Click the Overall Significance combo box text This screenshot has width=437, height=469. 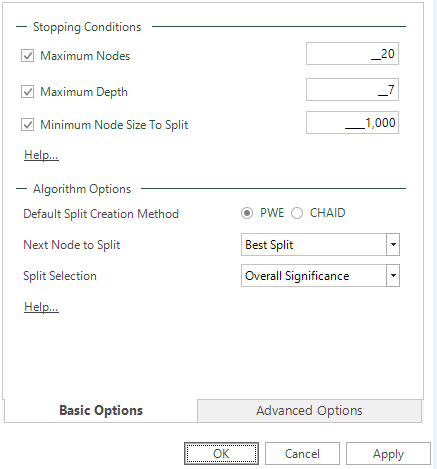(x=297, y=276)
